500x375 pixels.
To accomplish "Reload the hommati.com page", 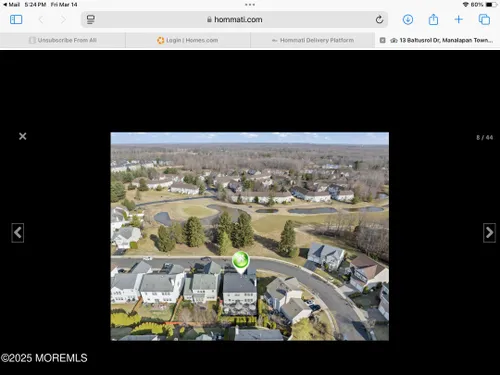I will (x=379, y=20).
